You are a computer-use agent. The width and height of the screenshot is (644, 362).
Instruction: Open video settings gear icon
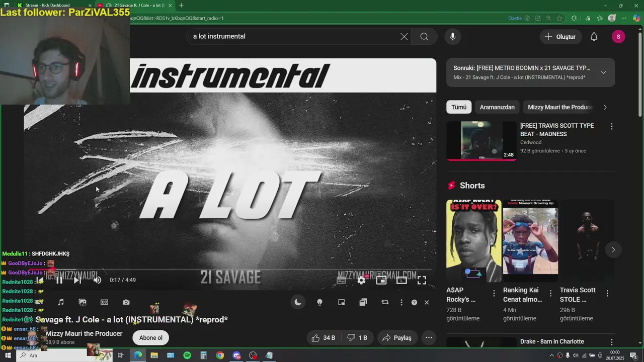point(361,280)
